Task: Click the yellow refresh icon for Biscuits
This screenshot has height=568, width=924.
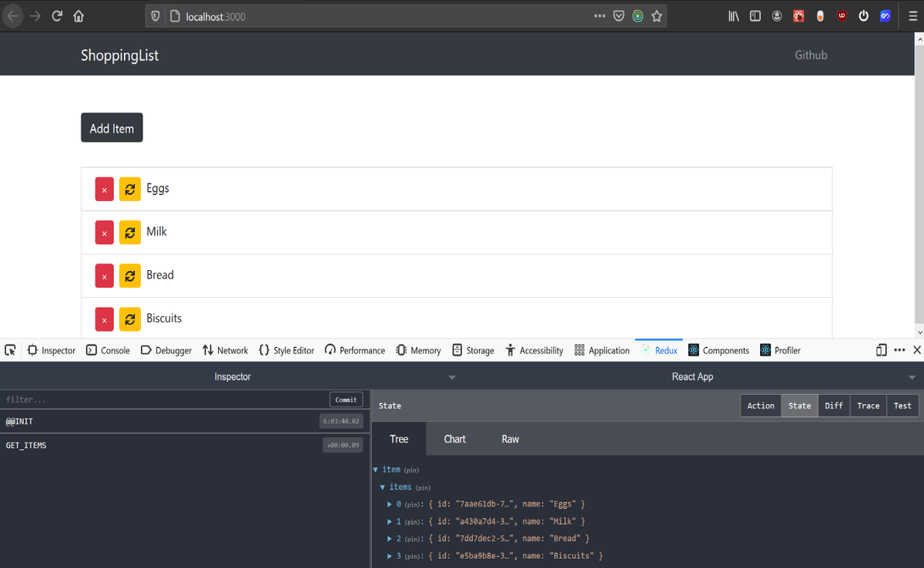Action: point(130,319)
